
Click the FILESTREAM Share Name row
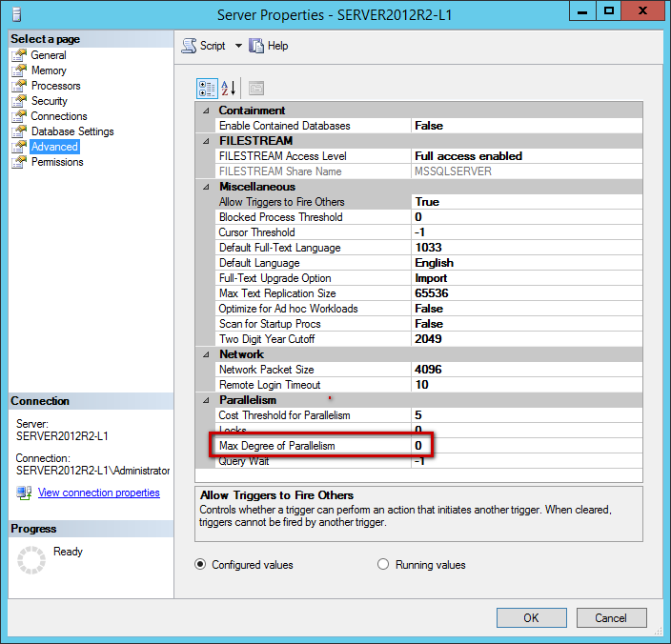[428, 171]
